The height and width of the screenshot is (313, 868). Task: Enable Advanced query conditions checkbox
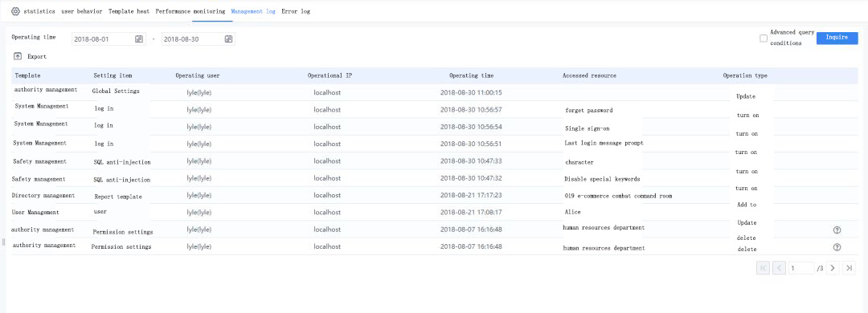coord(764,39)
